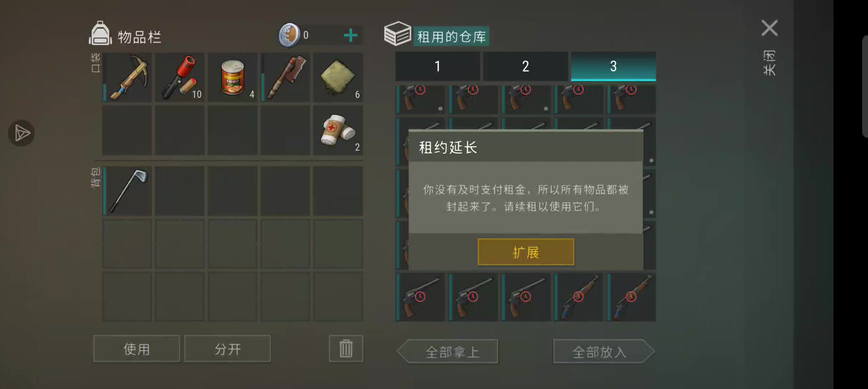Image resolution: width=868 pixels, height=389 pixels.
Task: Select the red flare gun item
Action: click(180, 77)
